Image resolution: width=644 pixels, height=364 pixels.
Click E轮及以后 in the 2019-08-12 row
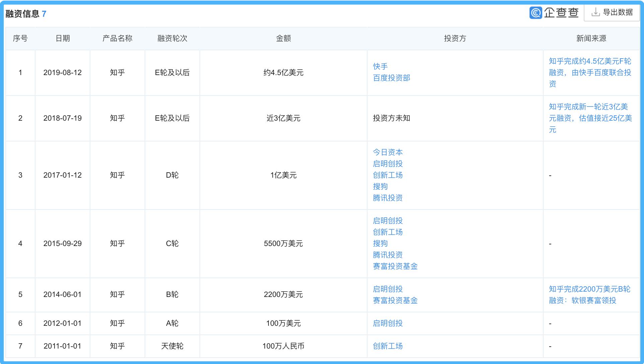172,73
